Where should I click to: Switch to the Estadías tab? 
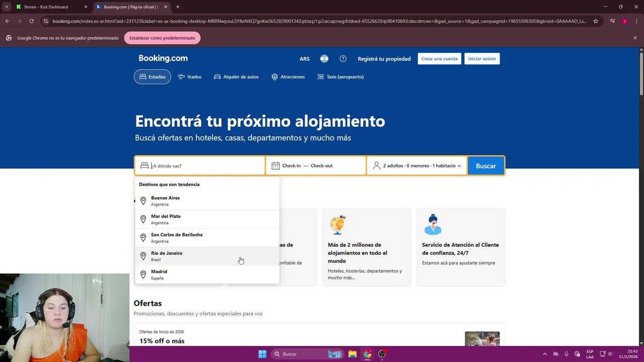coord(152,77)
